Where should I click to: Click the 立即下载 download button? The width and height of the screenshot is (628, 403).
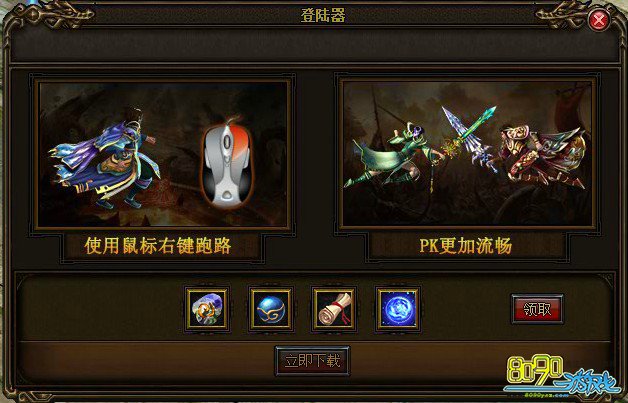click(312, 361)
